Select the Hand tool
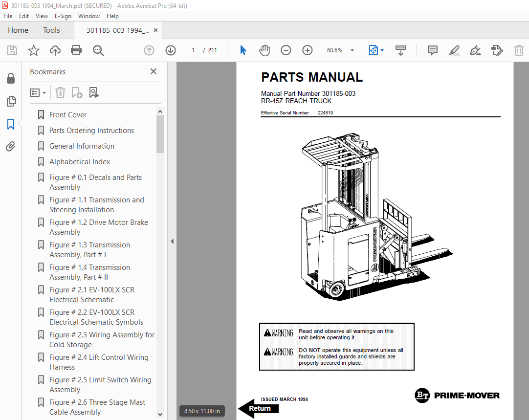The width and height of the screenshot is (529, 420). (264, 50)
